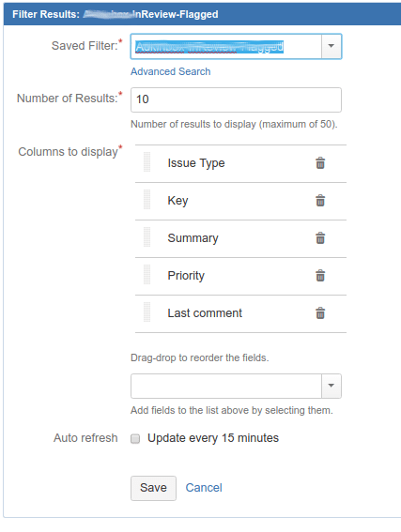Click the Summary row drag handle
Viewport: 401px width, 532px height.
coord(147,237)
